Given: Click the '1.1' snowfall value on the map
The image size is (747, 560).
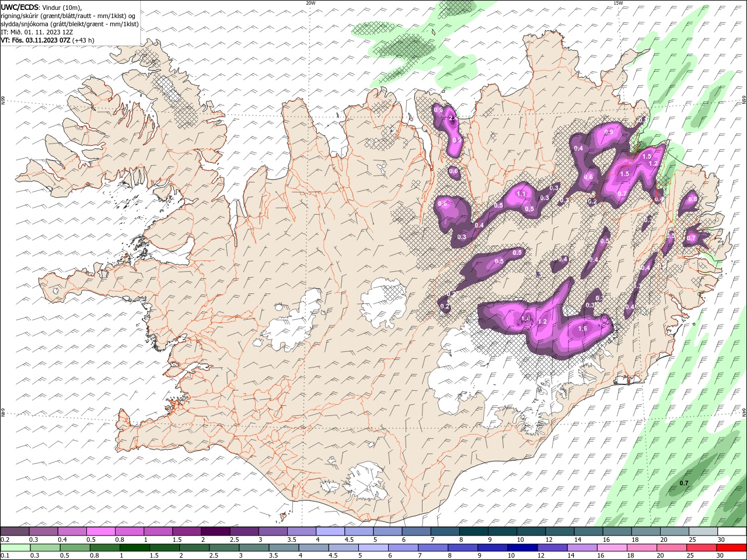Looking at the screenshot, I should click(521, 194).
